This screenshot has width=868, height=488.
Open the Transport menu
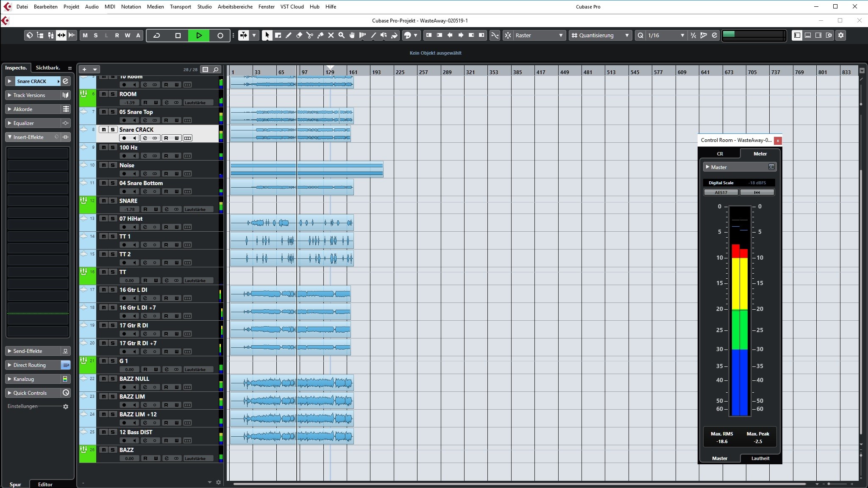pos(180,6)
